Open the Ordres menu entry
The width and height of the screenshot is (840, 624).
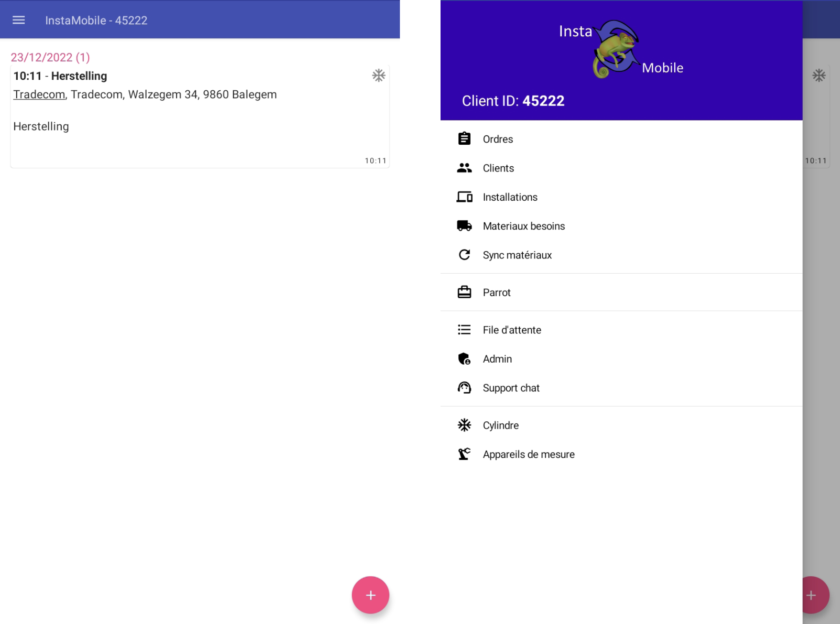621,139
